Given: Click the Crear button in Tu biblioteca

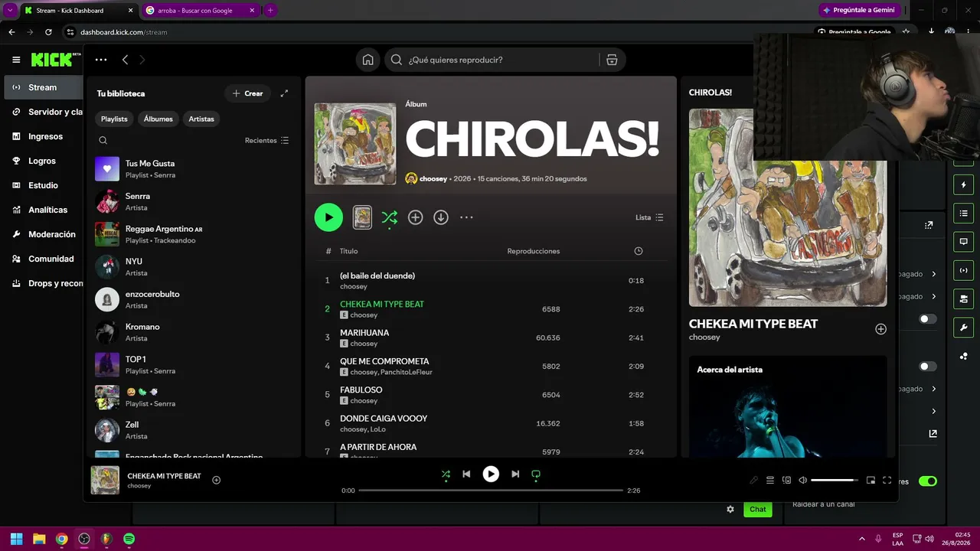Looking at the screenshot, I should [247, 93].
